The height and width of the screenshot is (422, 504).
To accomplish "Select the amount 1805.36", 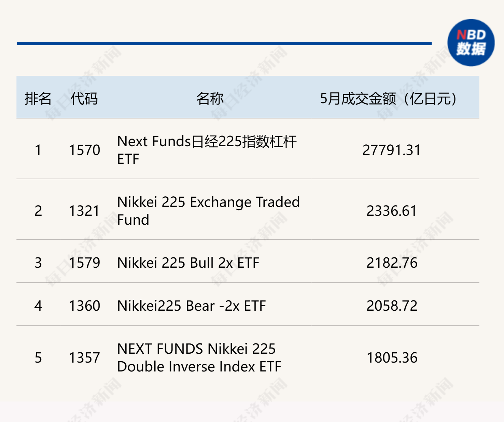I will [392, 357].
